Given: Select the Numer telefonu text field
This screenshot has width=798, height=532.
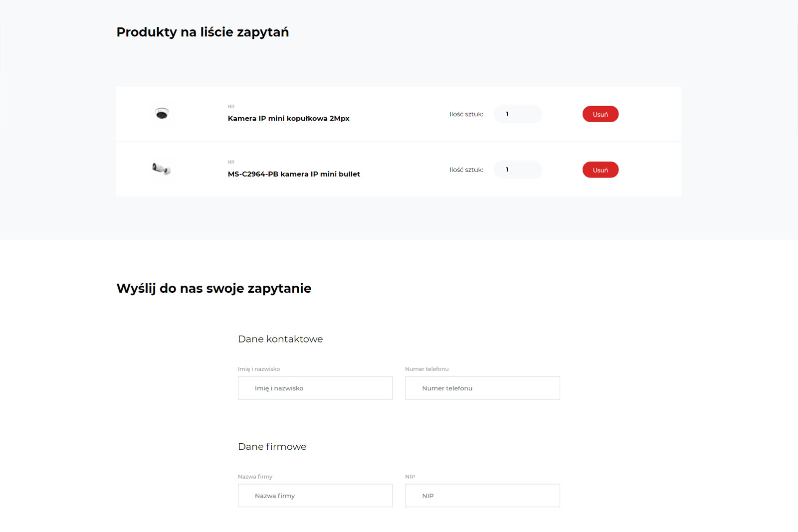Looking at the screenshot, I should point(482,388).
